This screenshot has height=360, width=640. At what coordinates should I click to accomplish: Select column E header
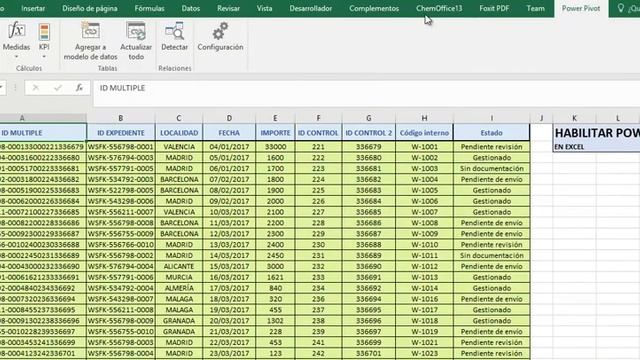[275, 118]
